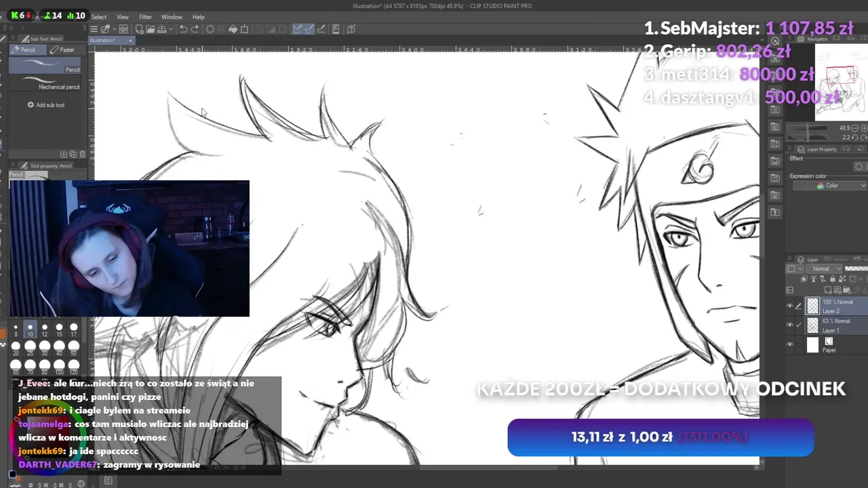Click the Layer Property tab
868x488 pixels.
click(x=818, y=149)
